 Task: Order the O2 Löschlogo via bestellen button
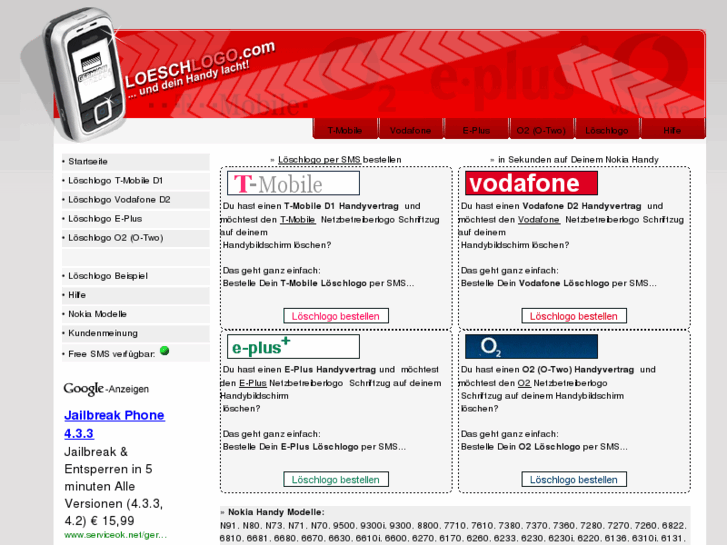[x=574, y=480]
